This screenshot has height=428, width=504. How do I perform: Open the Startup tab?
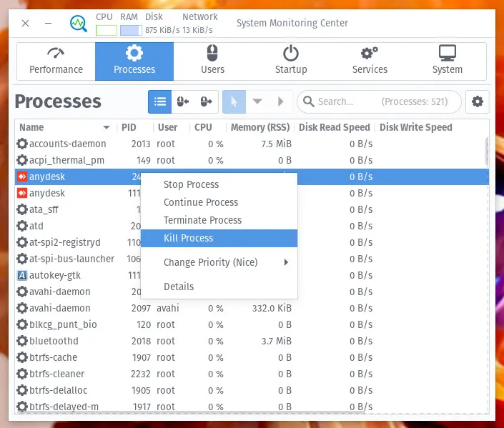coord(291,61)
